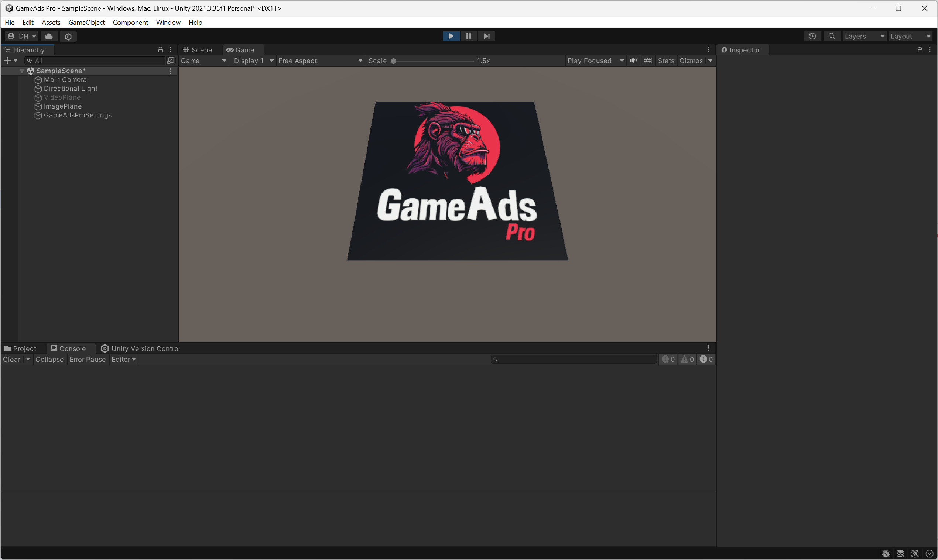Switch to the Scene tab
Viewport: 938px width, 560px height.
point(198,50)
